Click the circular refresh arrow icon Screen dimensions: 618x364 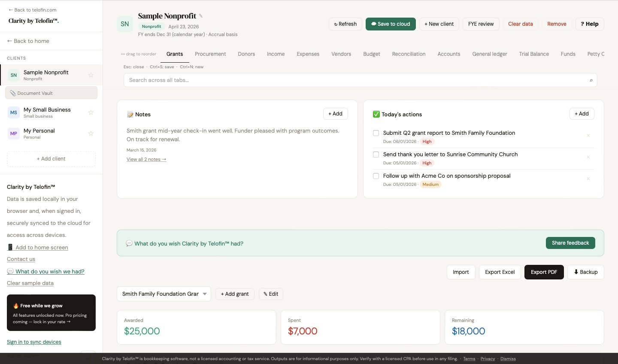[336, 24]
